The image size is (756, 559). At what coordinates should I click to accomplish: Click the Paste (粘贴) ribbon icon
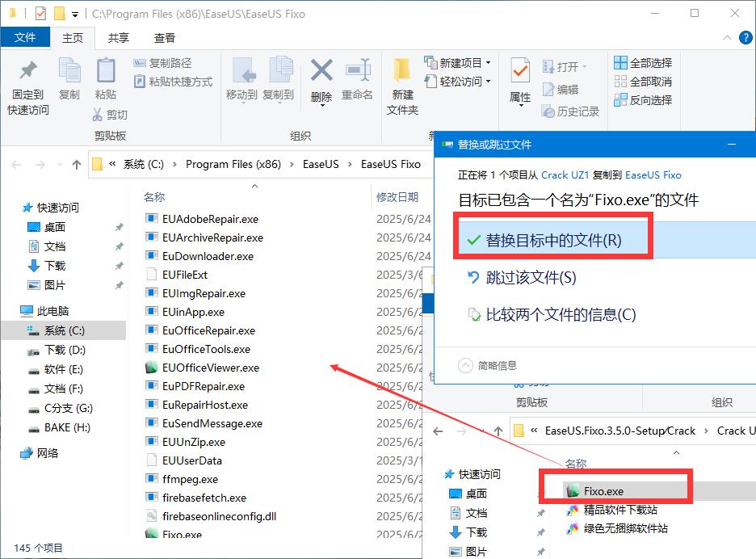(106, 70)
